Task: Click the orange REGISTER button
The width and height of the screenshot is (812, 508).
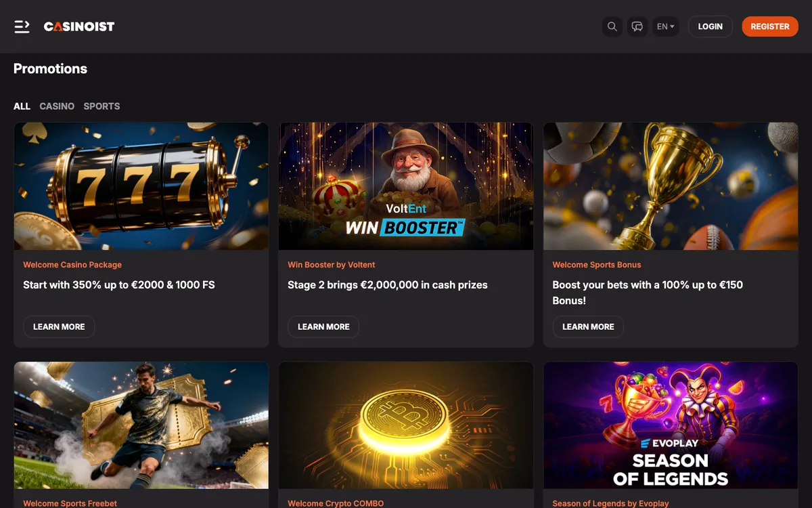Action: [770, 26]
